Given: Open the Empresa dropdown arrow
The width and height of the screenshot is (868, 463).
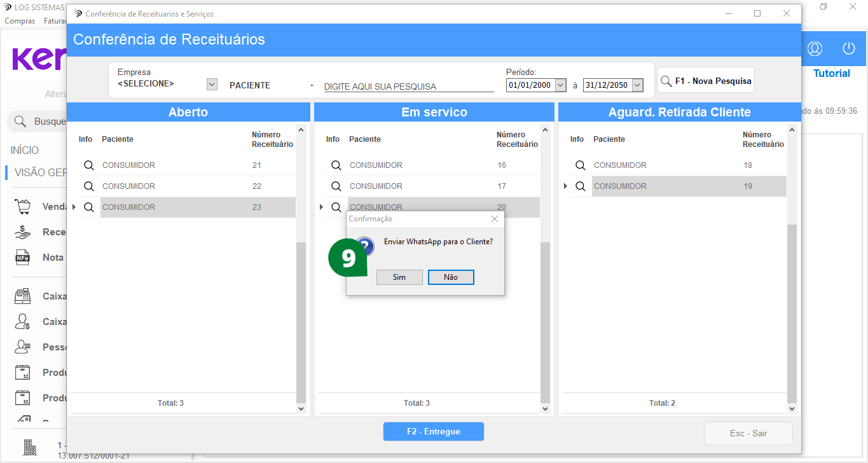Looking at the screenshot, I should click(x=212, y=84).
